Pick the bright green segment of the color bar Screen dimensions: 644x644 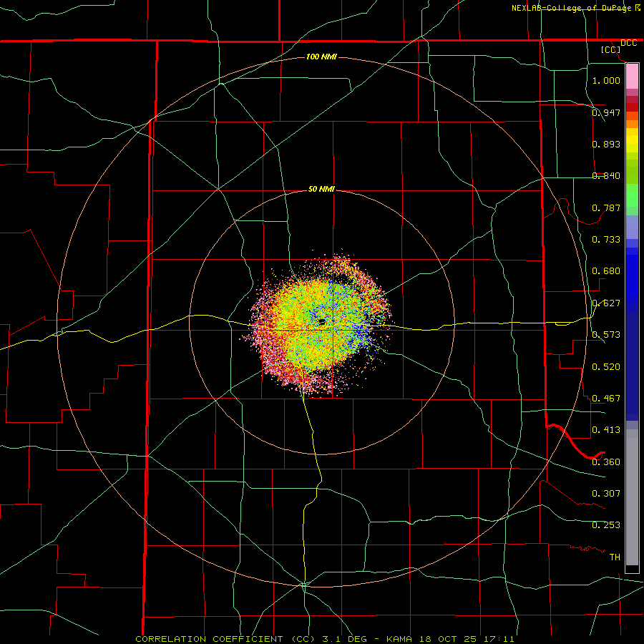[632, 195]
